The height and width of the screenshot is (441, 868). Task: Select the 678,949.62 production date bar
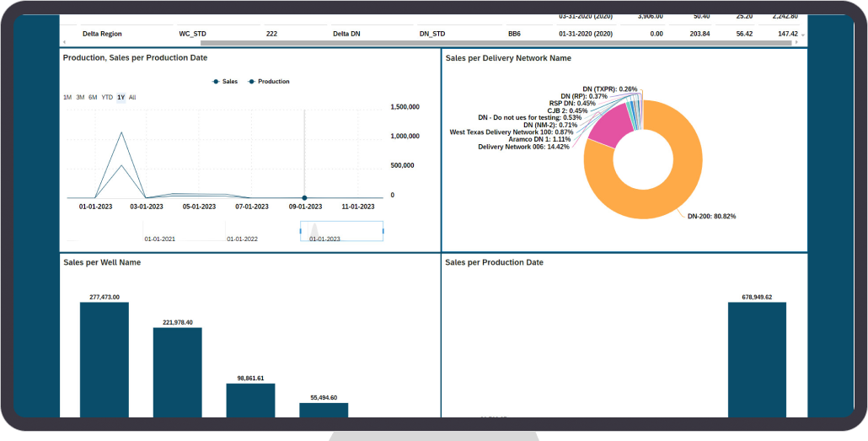(757, 358)
